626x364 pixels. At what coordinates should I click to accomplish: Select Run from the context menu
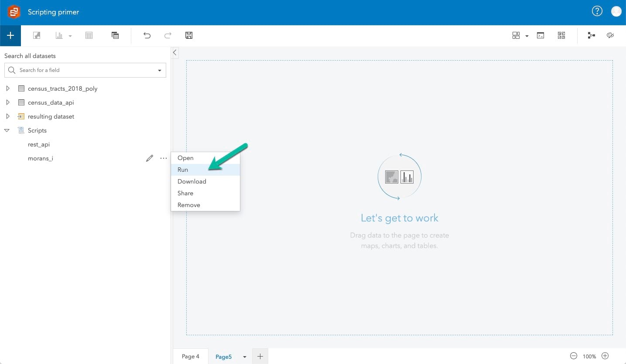pos(182,170)
